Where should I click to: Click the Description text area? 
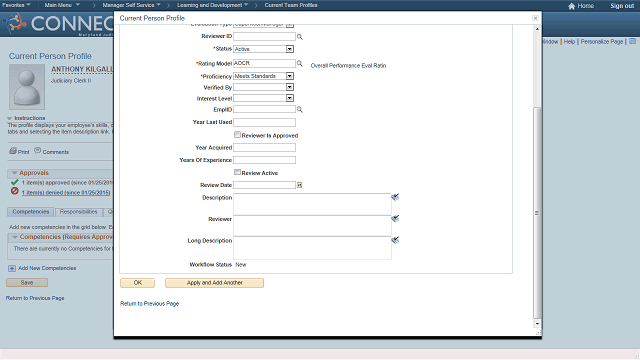coord(312,204)
